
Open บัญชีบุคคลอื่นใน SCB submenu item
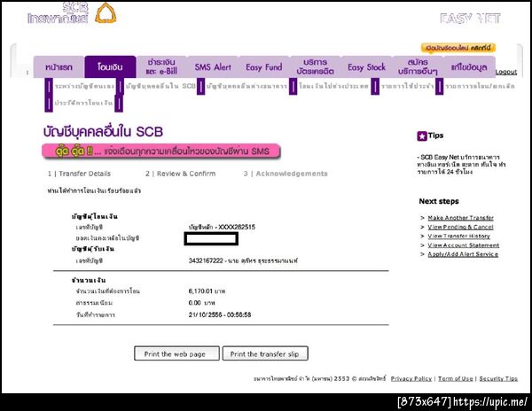160,86
